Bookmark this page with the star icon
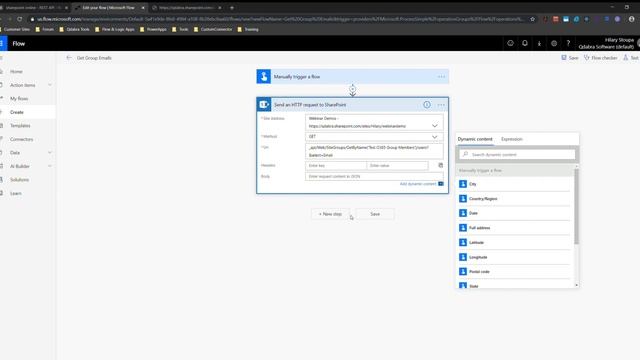 [532, 19]
